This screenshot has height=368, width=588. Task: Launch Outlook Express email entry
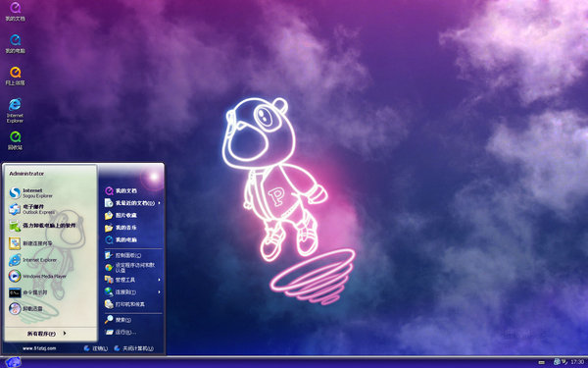(x=32, y=210)
